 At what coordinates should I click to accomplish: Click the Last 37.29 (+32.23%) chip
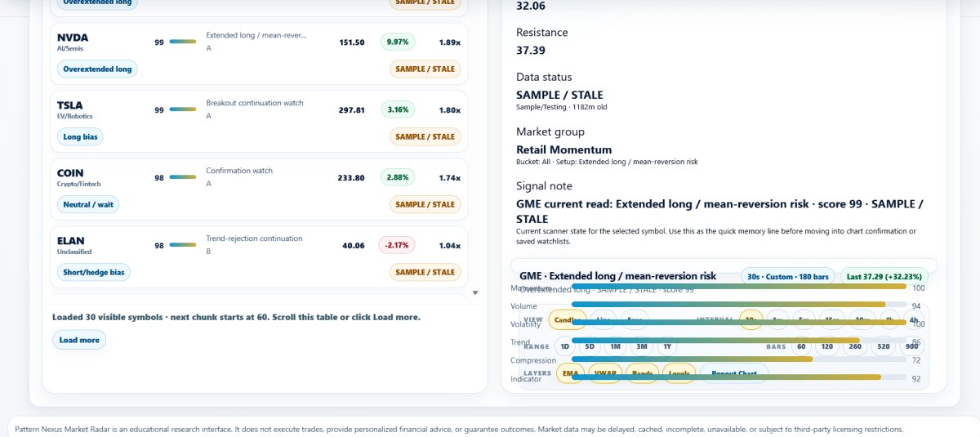pos(884,277)
